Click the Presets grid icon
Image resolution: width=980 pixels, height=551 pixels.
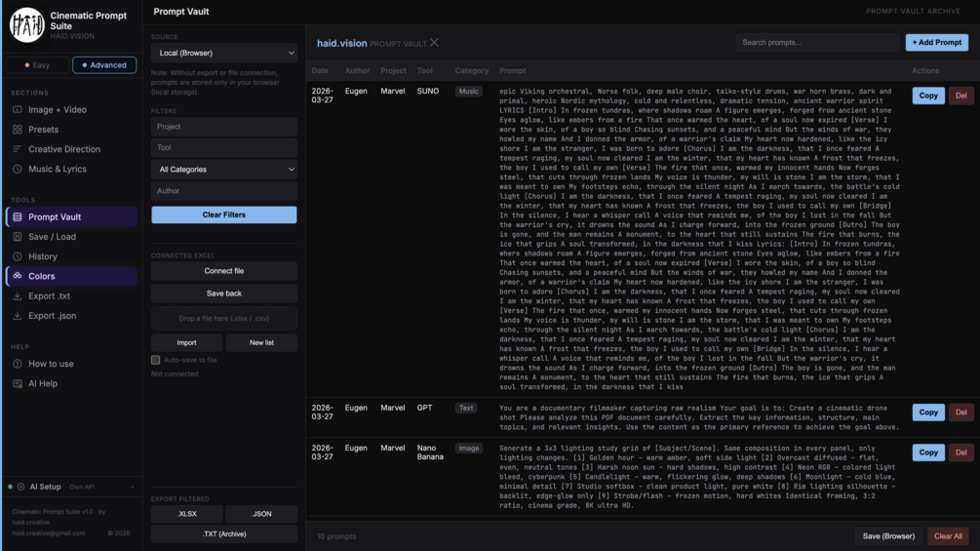point(18,130)
